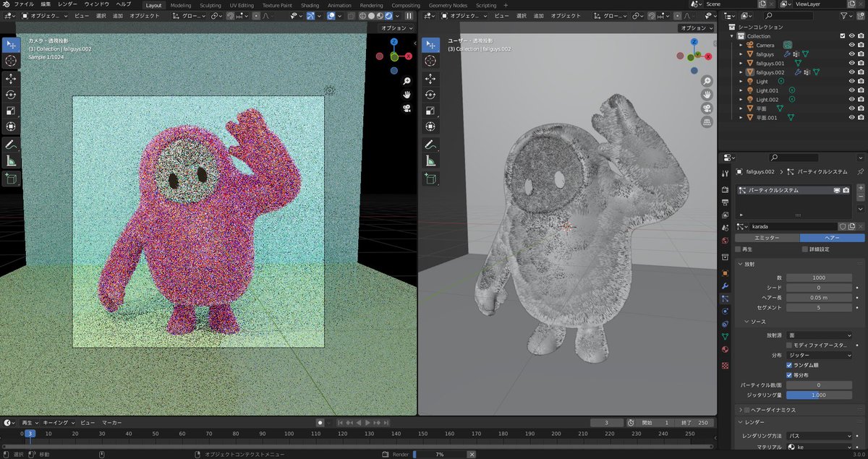This screenshot has width=868, height=459.
Task: Uncheck the 等分布 checkbox
Action: [789, 375]
